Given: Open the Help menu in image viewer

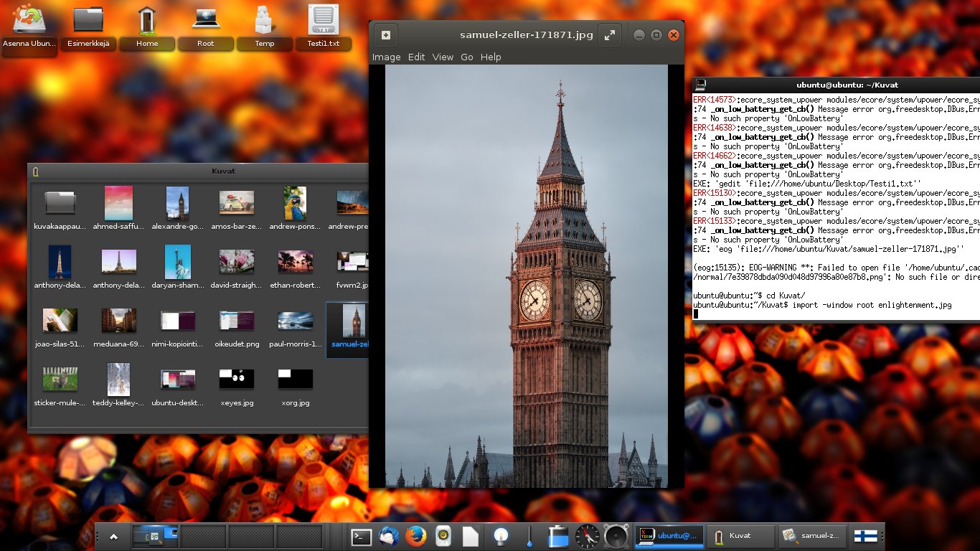Looking at the screenshot, I should click(491, 57).
